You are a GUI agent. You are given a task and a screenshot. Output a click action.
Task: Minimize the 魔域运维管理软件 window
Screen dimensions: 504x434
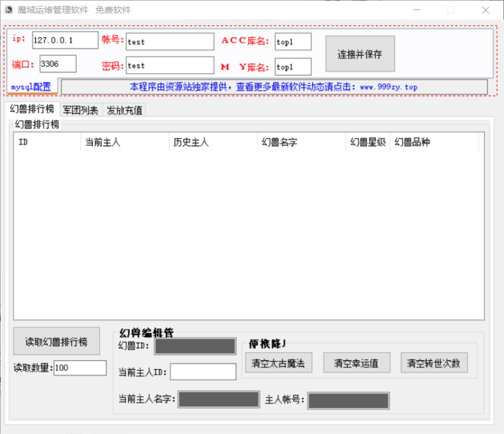click(x=417, y=10)
